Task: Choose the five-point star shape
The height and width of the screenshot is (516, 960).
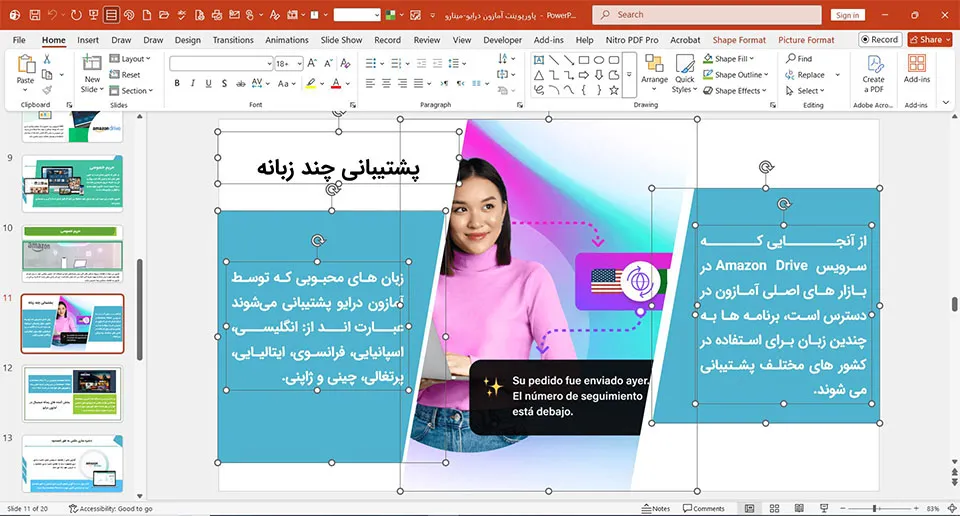Action: pyautogui.click(x=613, y=91)
